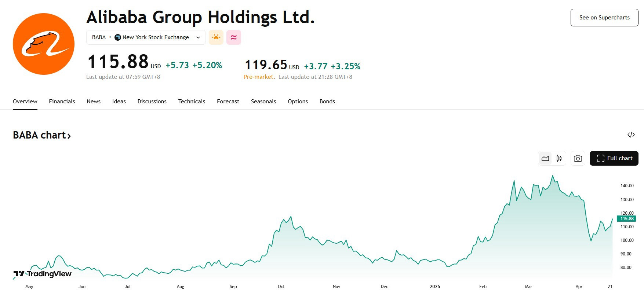The image size is (644, 295).
Task: Switch to candlestick chart style
Action: point(559,158)
